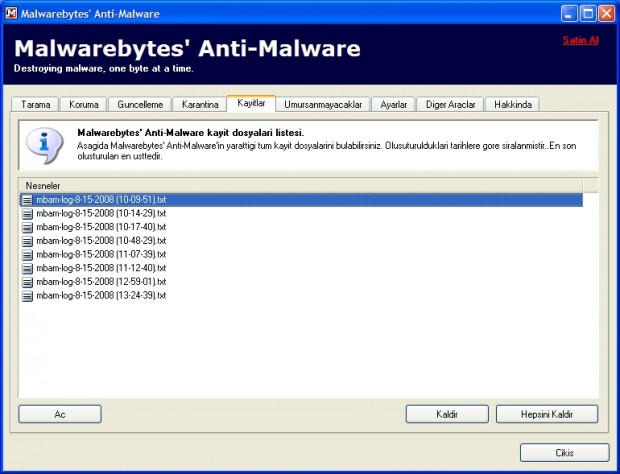
Task: Close the Malwarebytes window
Action: [606, 13]
